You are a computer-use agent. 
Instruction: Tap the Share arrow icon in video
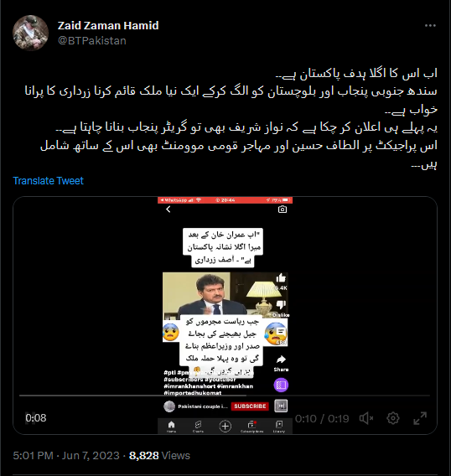[x=281, y=360]
